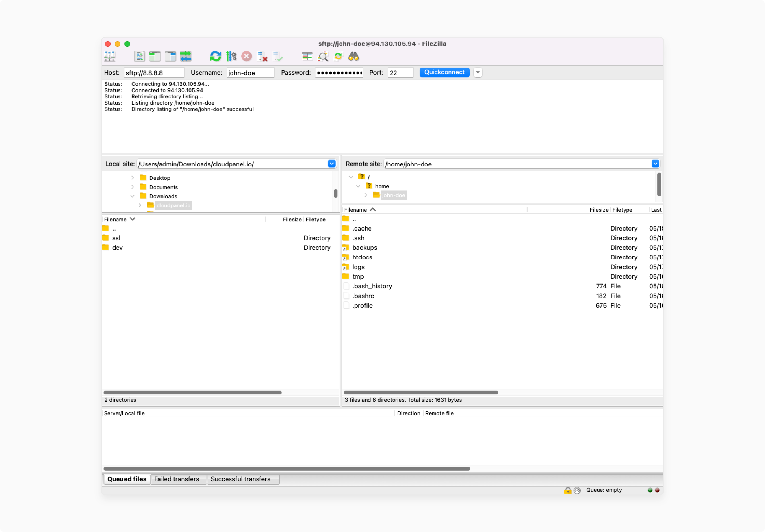Click the remote file list horizontal scrollbar
This screenshot has height=532, width=765.
click(x=421, y=392)
